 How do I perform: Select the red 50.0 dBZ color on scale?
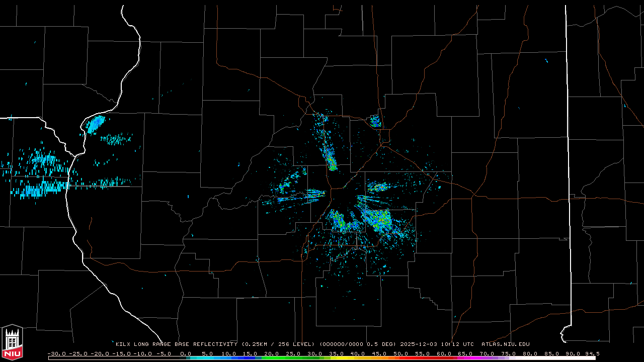click(400, 358)
